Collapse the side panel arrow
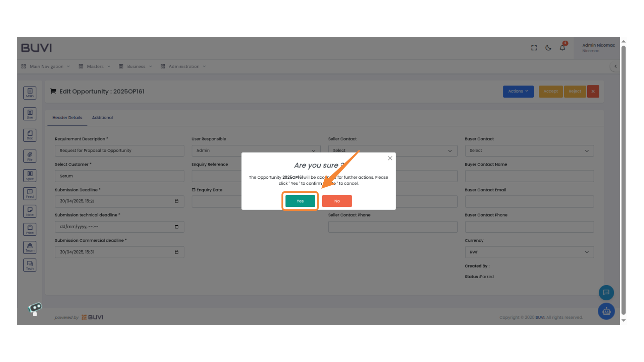The height and width of the screenshot is (362, 644). (x=615, y=66)
